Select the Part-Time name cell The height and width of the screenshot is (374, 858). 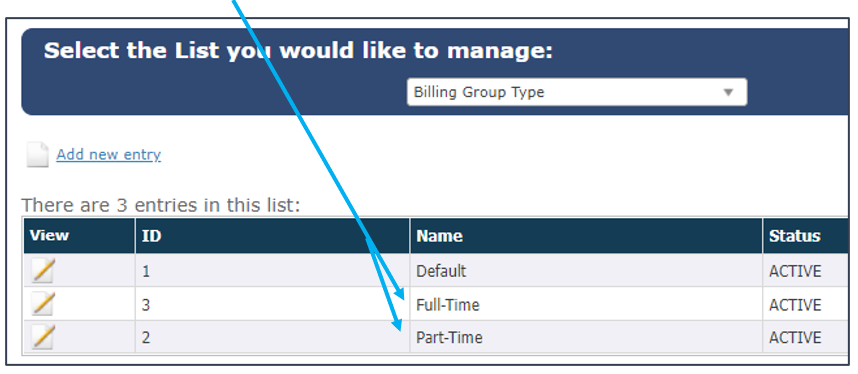(586, 337)
